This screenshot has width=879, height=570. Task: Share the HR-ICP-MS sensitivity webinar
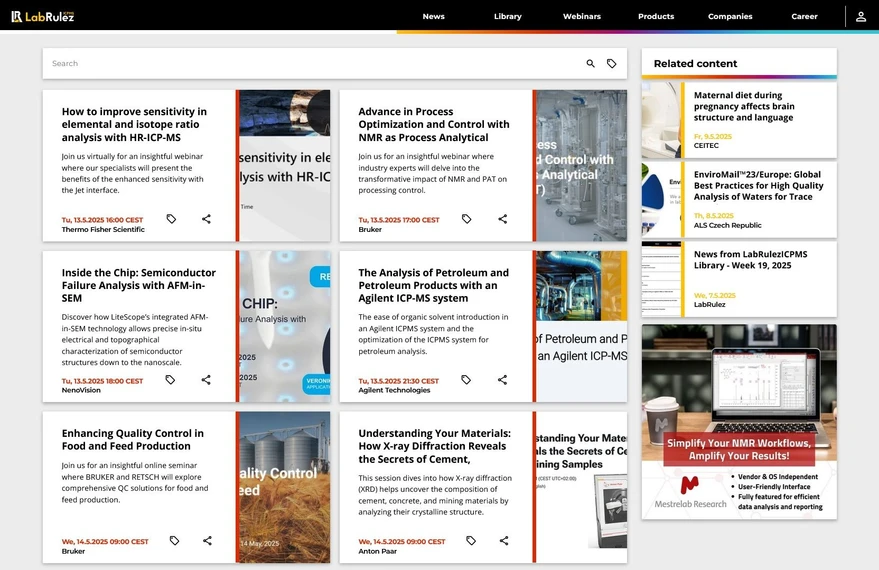tap(206, 219)
